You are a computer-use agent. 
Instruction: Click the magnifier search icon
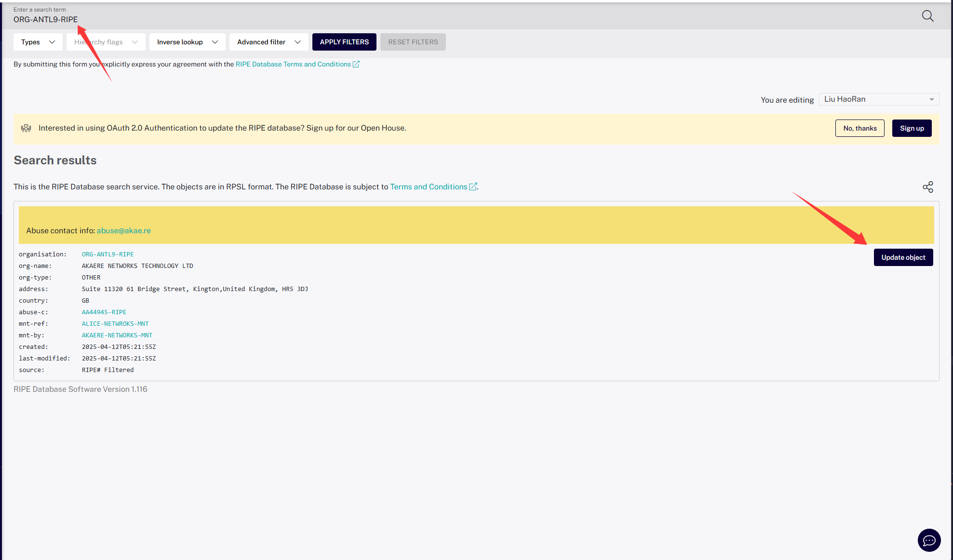click(927, 16)
